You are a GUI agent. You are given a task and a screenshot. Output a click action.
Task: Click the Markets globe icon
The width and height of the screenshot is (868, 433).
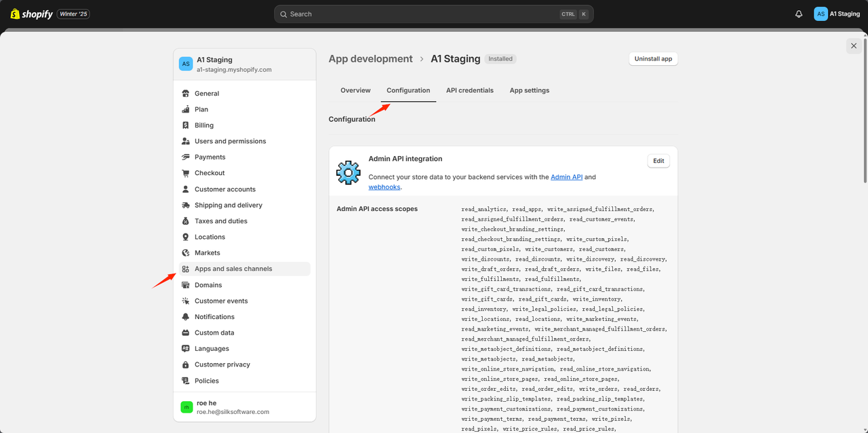186,252
